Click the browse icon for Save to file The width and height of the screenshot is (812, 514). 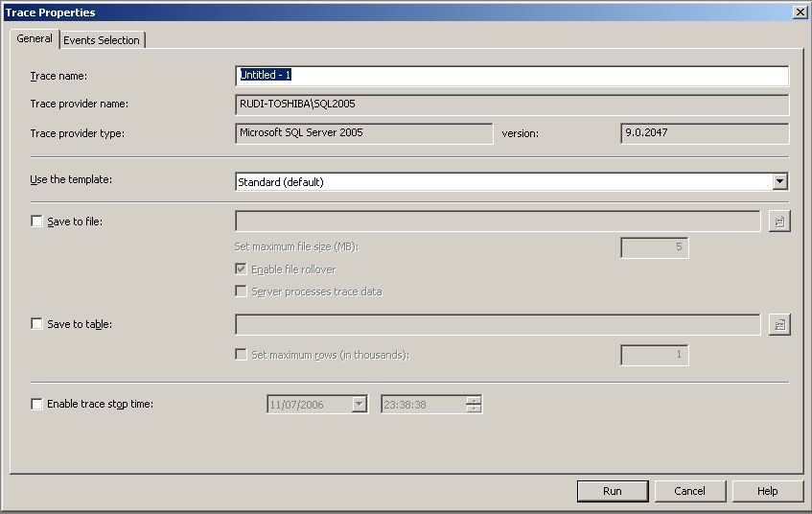point(778,222)
